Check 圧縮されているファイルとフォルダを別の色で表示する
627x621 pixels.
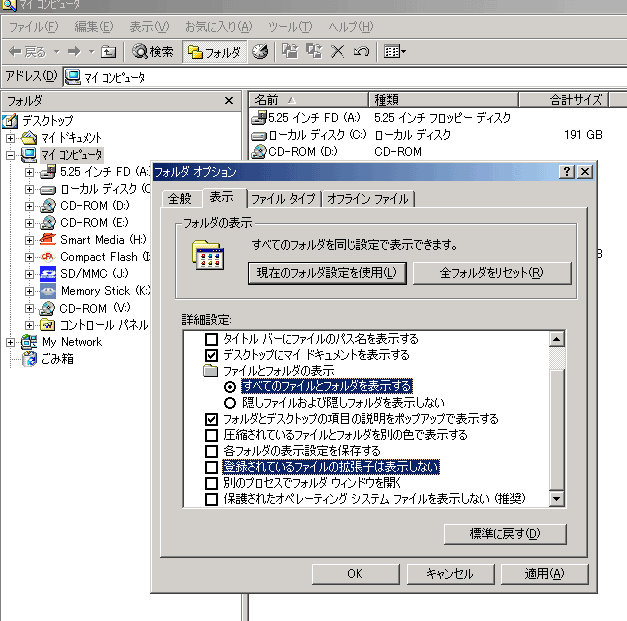pyautogui.click(x=211, y=435)
